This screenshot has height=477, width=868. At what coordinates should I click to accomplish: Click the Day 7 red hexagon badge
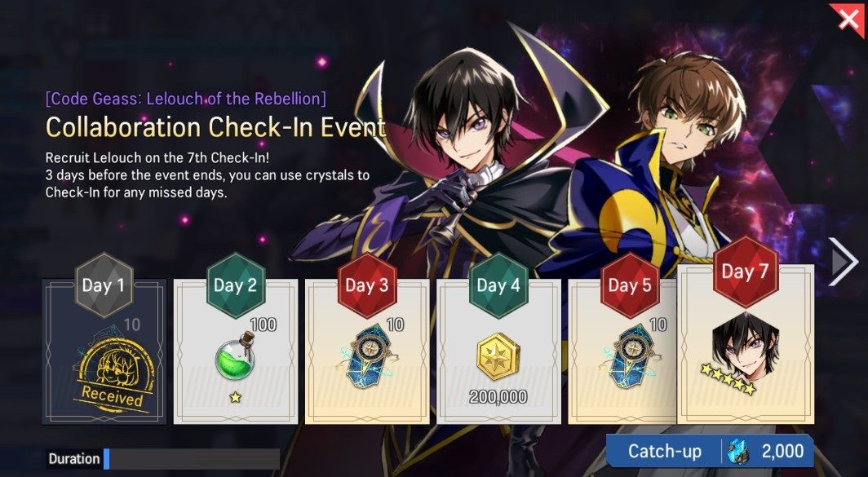point(746,272)
